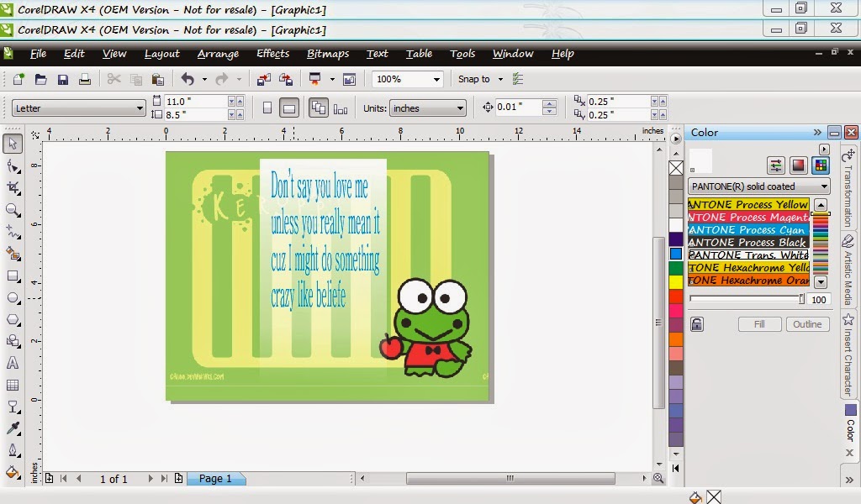Image resolution: width=861 pixels, height=504 pixels.
Task: Open the Transformation docker tab
Action: tap(848, 189)
